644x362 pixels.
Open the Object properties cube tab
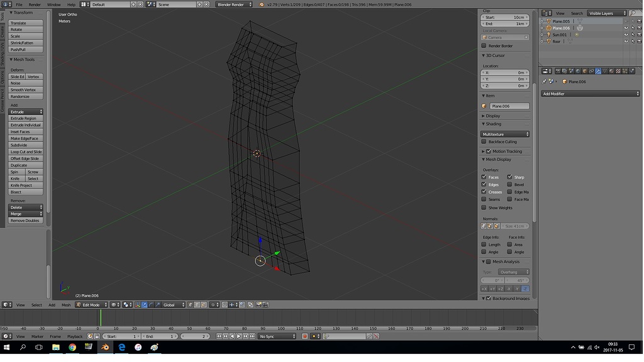pyautogui.click(x=585, y=71)
